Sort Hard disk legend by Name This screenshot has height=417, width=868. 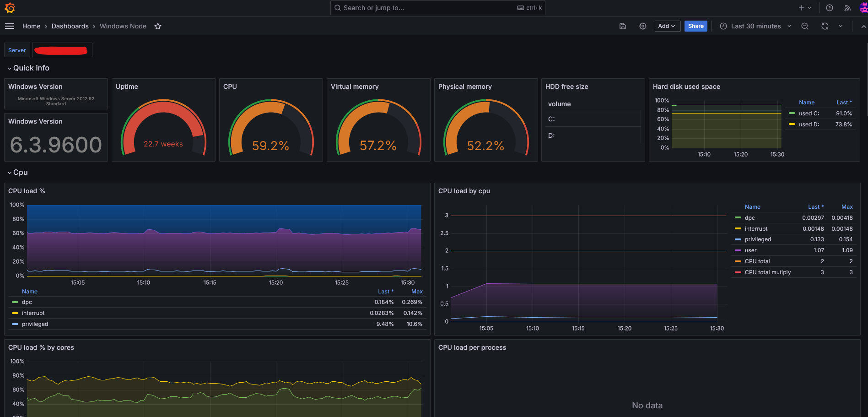[x=807, y=103]
